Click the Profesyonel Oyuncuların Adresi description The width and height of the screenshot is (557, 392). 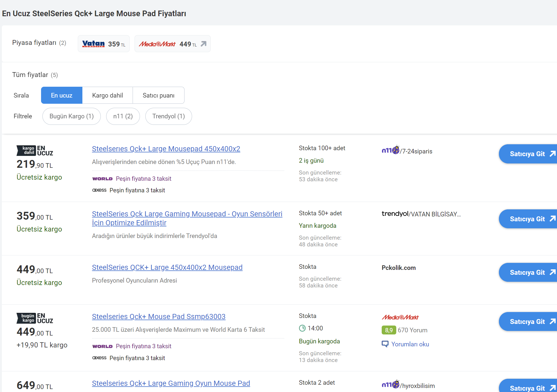135,281
